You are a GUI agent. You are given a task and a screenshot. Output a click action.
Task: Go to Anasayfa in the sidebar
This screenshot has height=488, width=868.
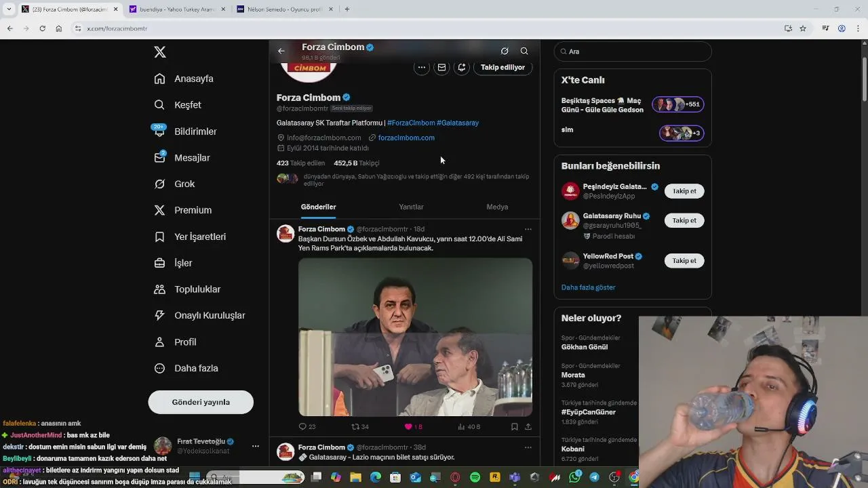coord(184,79)
